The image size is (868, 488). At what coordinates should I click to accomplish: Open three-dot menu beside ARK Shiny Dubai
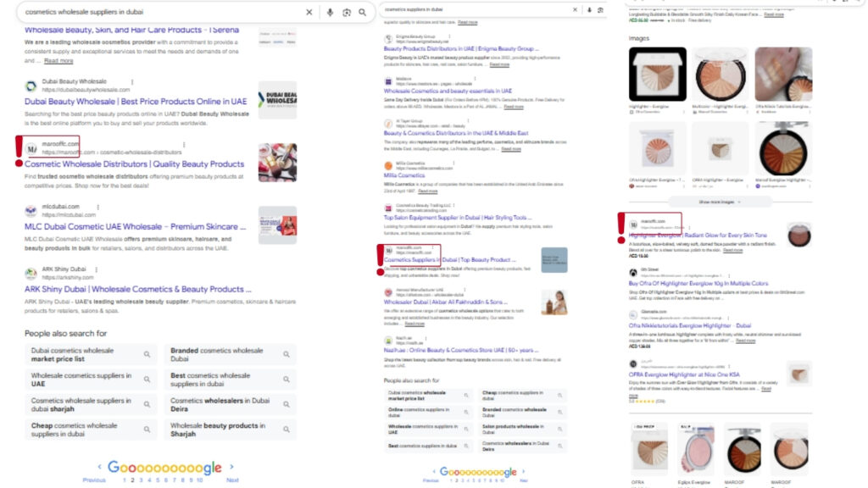tap(105, 269)
